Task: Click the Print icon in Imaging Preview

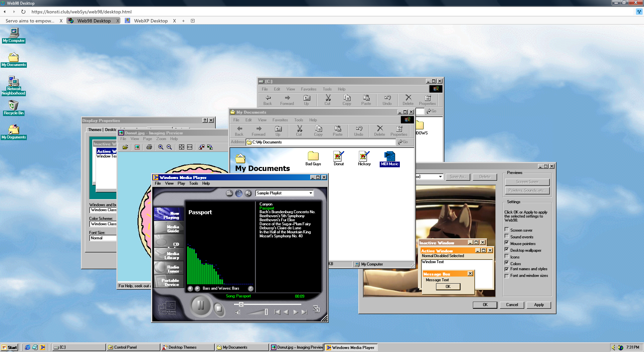Action: (149, 147)
